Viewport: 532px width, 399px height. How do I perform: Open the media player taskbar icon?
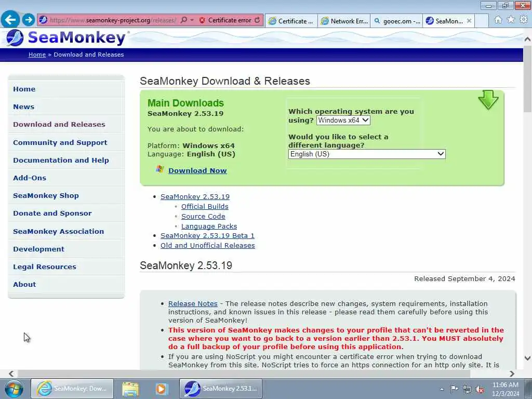[162, 389]
